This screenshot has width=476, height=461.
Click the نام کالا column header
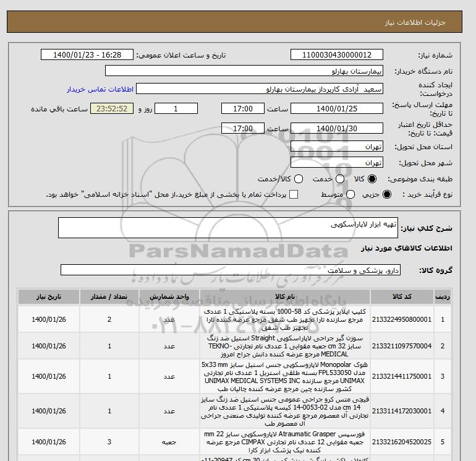285,296
